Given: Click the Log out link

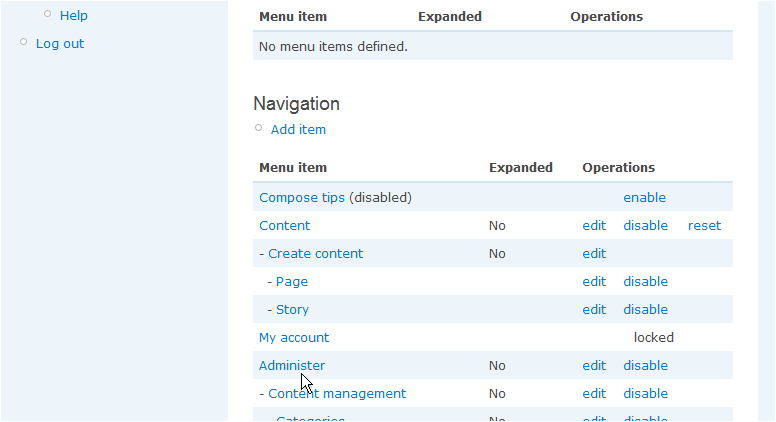Looking at the screenshot, I should (60, 43).
